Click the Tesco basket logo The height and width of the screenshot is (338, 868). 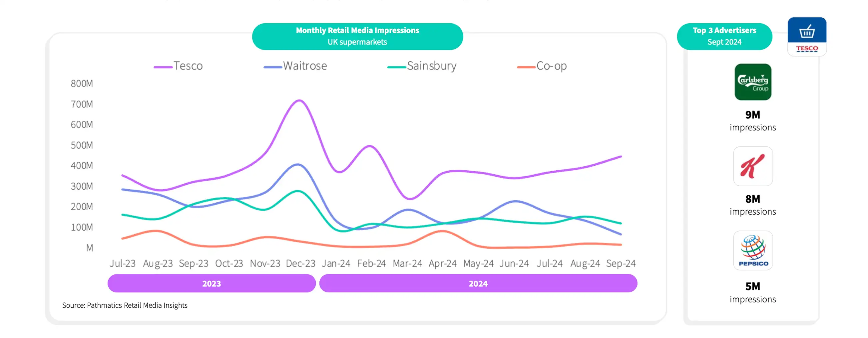point(807,36)
